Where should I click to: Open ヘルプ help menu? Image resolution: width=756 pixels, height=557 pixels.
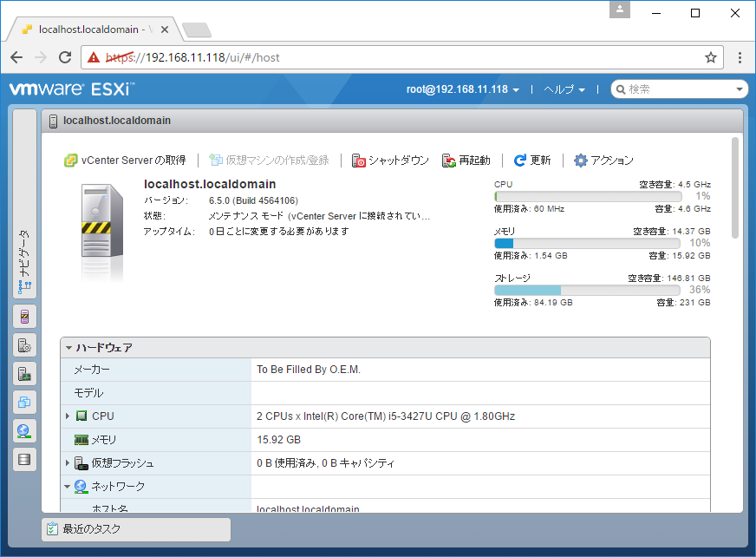tap(564, 89)
